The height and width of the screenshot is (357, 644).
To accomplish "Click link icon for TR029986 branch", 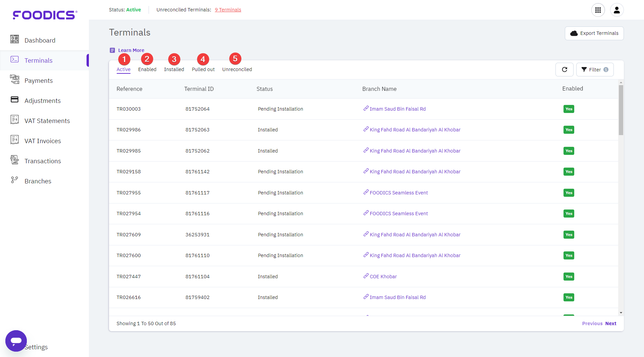I will [366, 129].
